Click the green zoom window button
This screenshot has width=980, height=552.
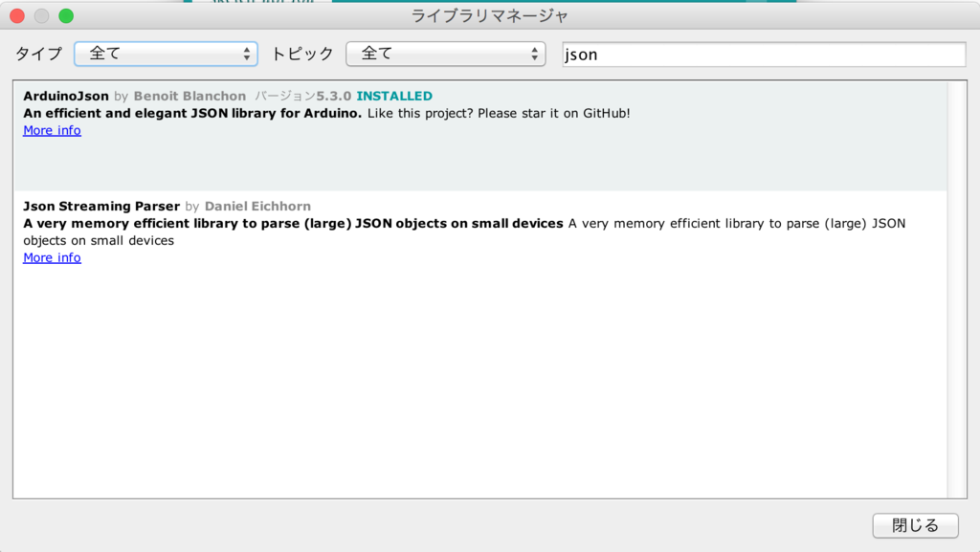[66, 15]
